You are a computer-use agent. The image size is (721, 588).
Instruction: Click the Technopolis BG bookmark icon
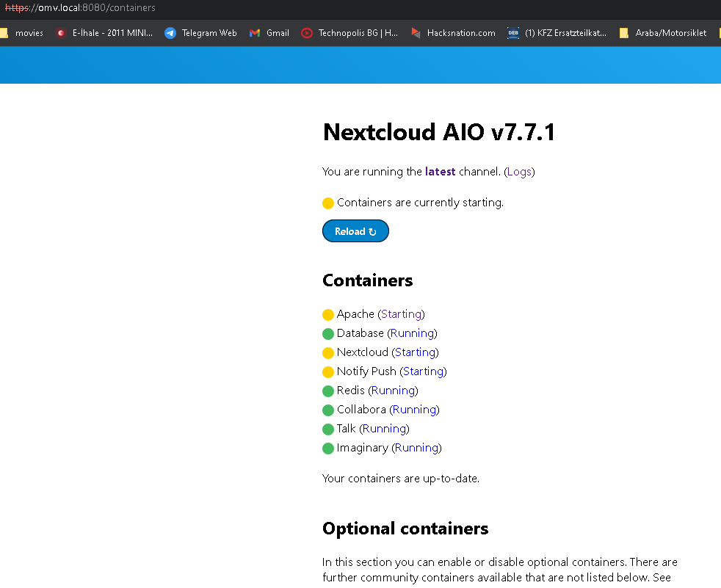307,33
